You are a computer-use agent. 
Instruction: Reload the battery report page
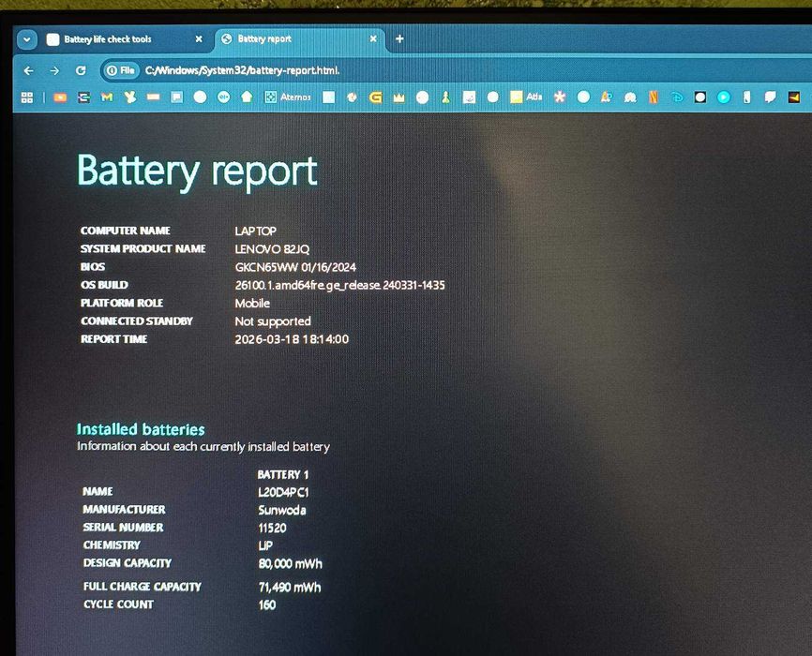click(x=81, y=70)
